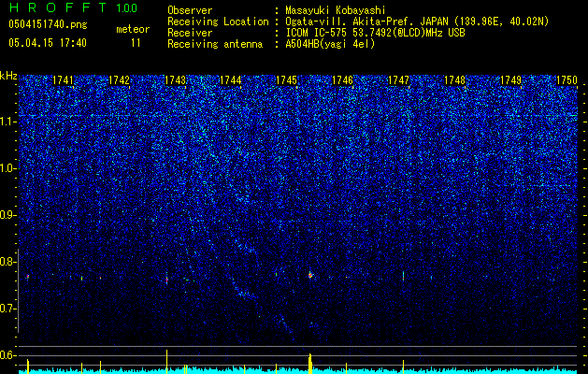The width and height of the screenshot is (588, 374).
Task: Click the 'meteor' count label
Action: pos(133,29)
